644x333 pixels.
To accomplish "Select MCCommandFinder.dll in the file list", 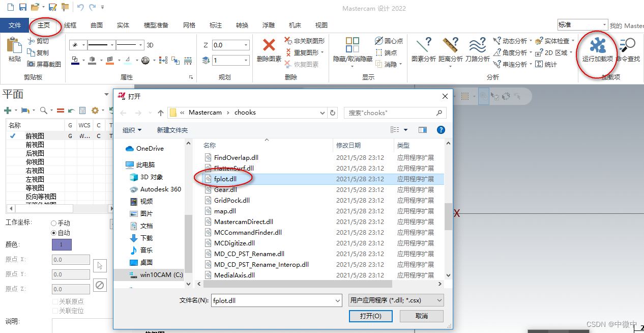I will 248,232.
